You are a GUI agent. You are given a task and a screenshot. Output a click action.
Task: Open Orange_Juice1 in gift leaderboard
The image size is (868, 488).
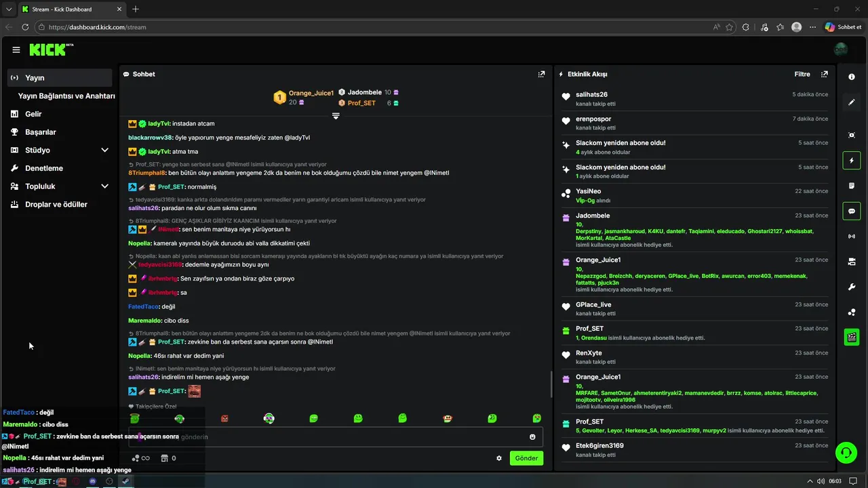pyautogui.click(x=311, y=93)
